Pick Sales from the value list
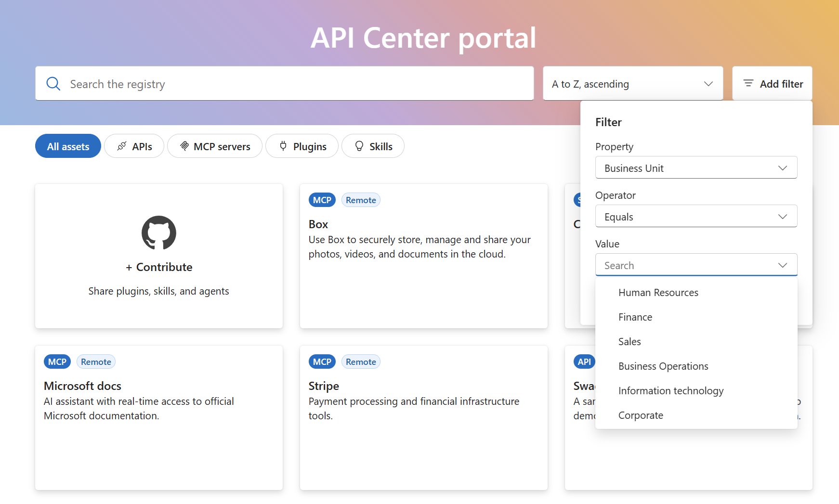Viewport: 839px width, 504px height. [696, 341]
